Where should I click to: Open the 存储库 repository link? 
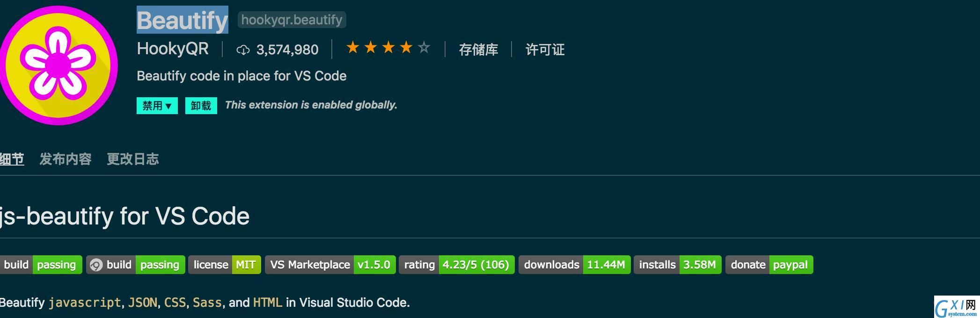tap(478, 50)
